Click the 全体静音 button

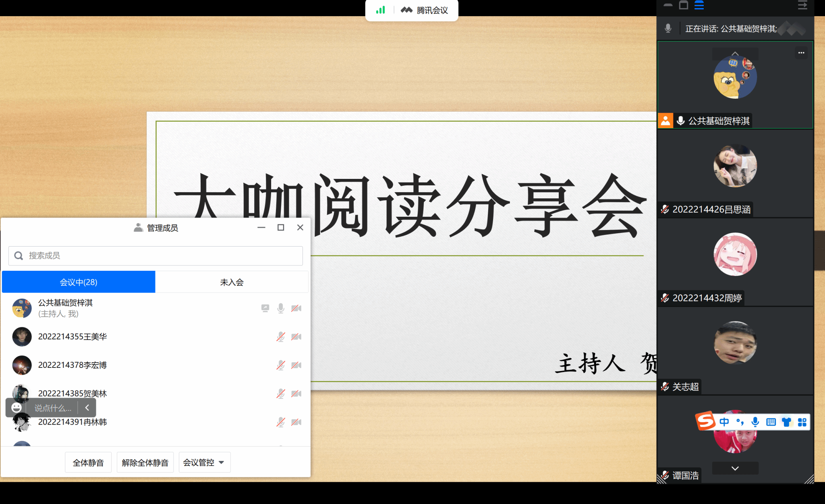click(88, 463)
